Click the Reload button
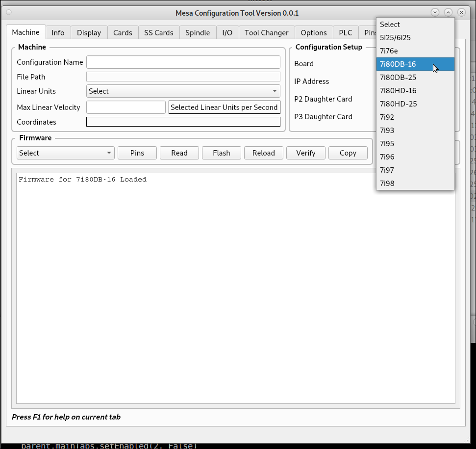476x449 pixels. 264,153
